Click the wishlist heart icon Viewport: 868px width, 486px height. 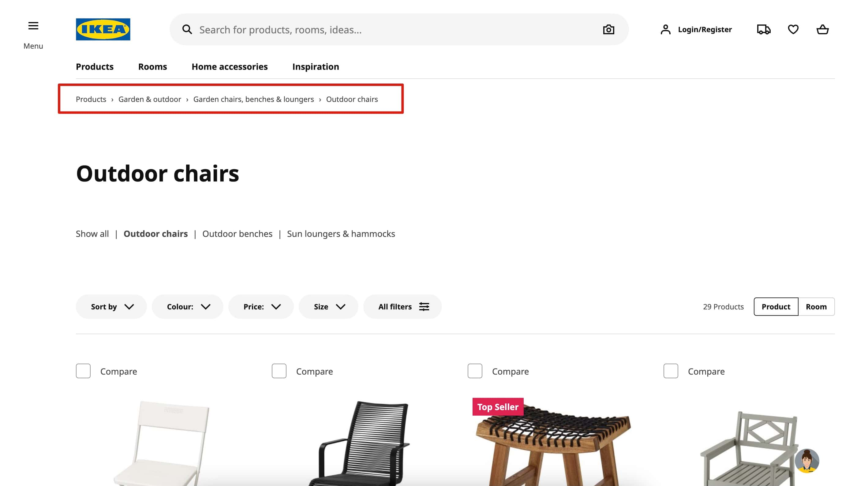(794, 29)
